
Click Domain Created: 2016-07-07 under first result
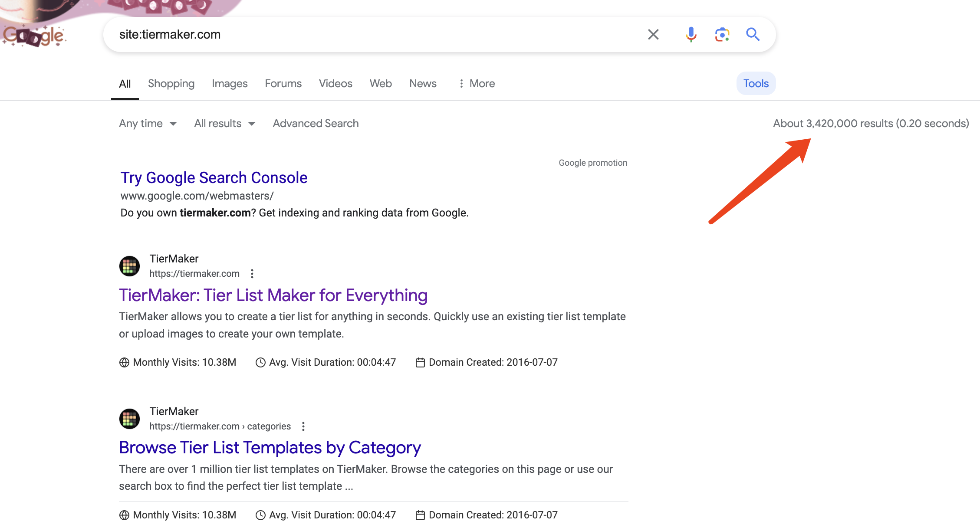point(487,362)
